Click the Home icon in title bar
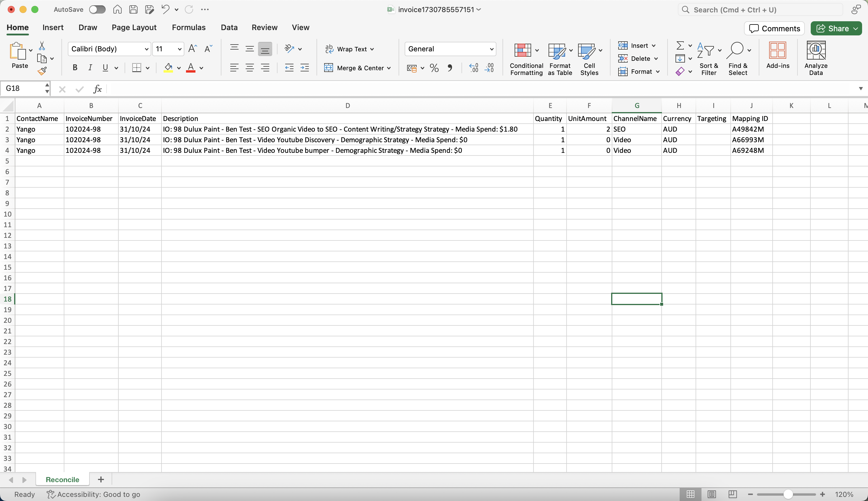The height and width of the screenshot is (501, 868). (x=118, y=9)
